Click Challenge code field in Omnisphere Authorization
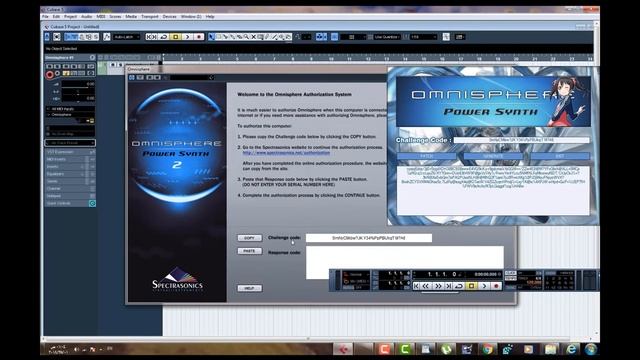 (369, 238)
